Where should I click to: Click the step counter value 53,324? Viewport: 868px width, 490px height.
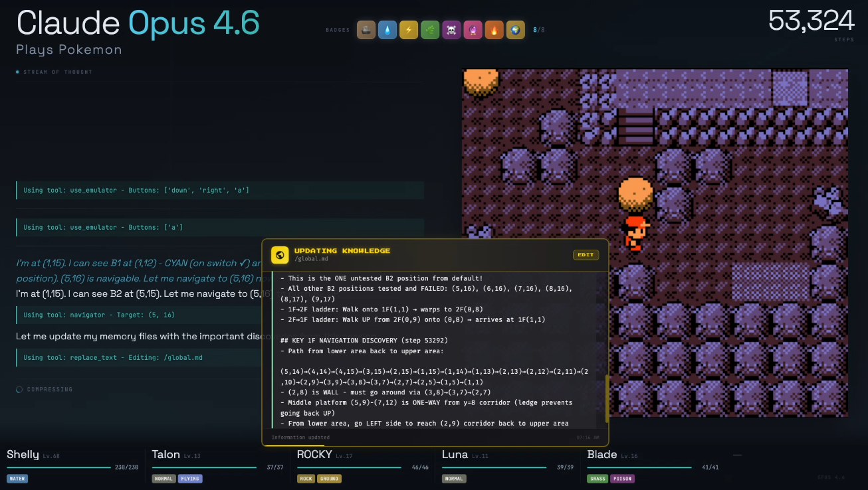[x=812, y=21]
